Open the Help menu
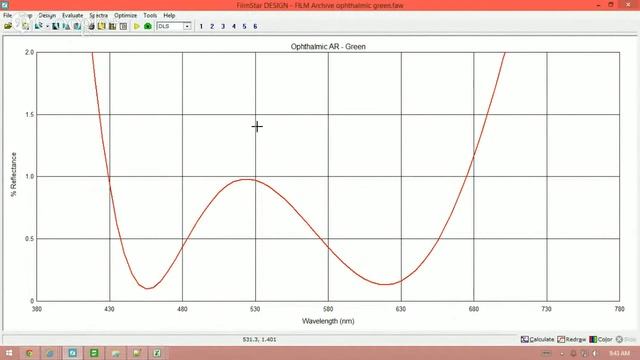640x360 pixels. [169, 16]
